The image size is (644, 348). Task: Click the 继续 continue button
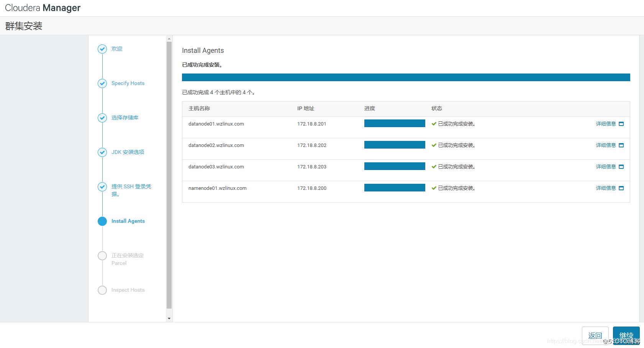tap(626, 336)
